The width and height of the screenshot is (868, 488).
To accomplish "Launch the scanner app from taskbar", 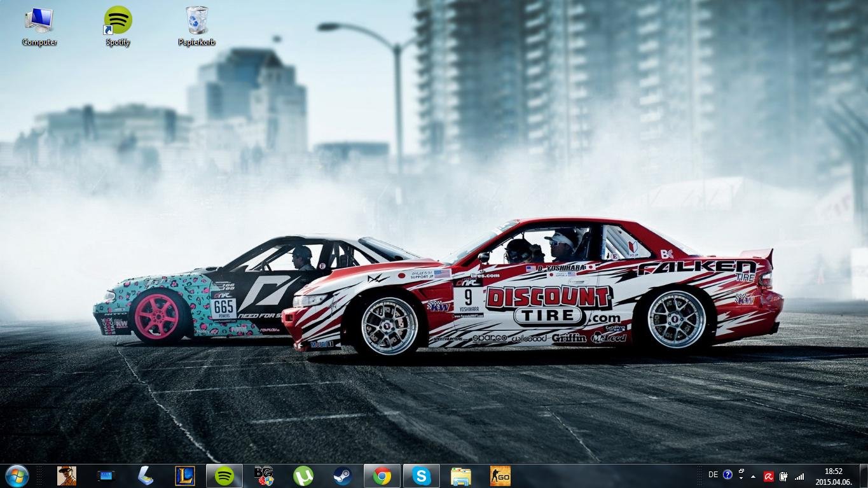I will click(145, 476).
